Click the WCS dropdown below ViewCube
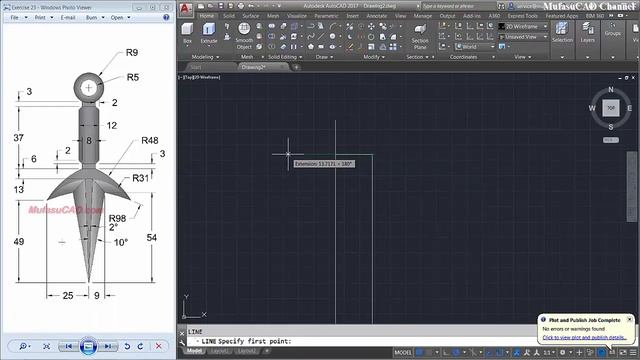The image size is (640, 360). pos(611,140)
